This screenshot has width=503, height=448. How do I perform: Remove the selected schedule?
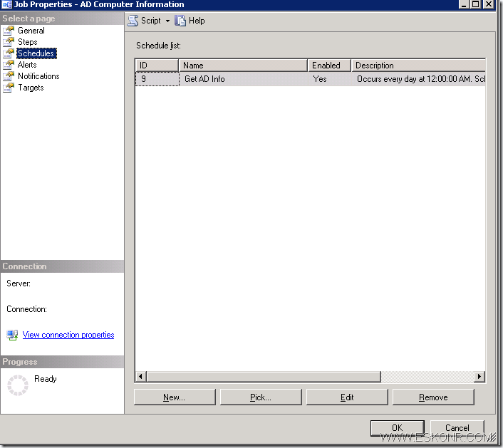tap(433, 397)
